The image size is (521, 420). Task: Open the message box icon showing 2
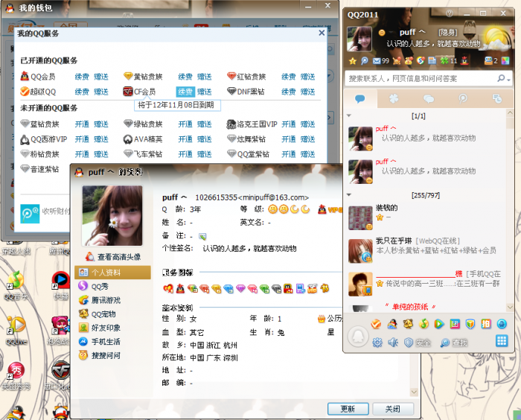point(490,61)
